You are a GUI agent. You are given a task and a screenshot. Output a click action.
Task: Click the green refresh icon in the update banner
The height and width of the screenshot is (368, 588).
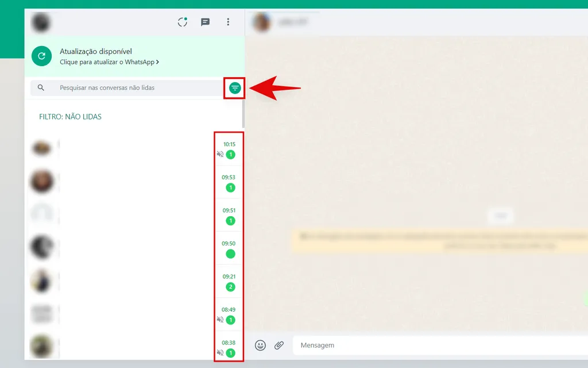tap(41, 56)
